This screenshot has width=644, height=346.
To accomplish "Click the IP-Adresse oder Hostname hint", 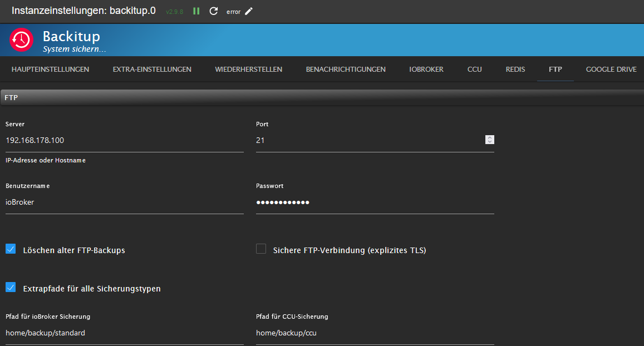I will 46,160.
